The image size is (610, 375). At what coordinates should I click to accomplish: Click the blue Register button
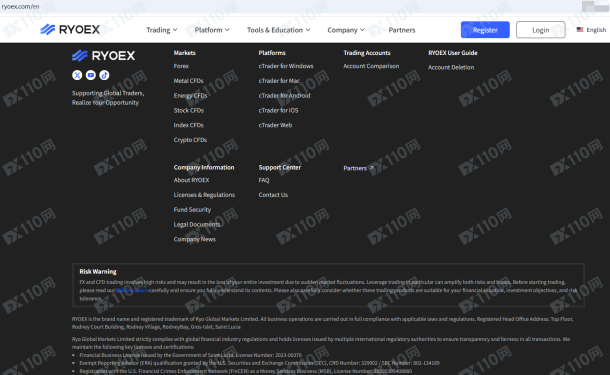(485, 30)
